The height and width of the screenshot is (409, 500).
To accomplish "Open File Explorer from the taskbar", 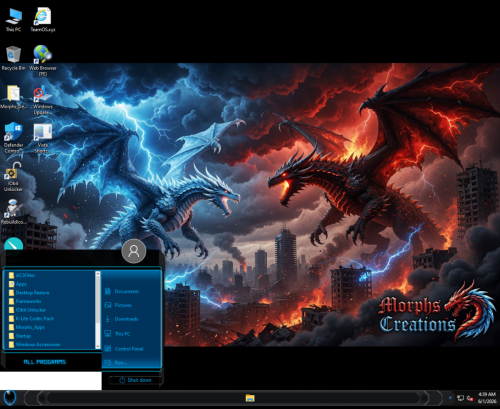I will coord(250,398).
